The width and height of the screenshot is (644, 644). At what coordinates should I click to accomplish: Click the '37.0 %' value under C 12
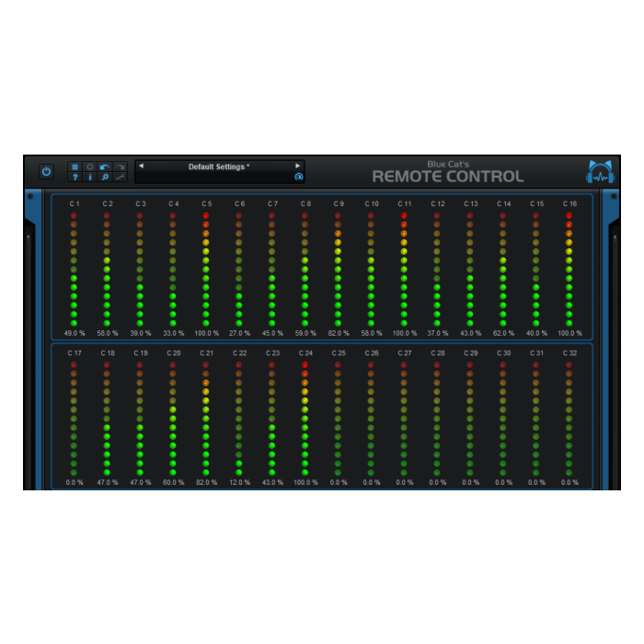437,333
